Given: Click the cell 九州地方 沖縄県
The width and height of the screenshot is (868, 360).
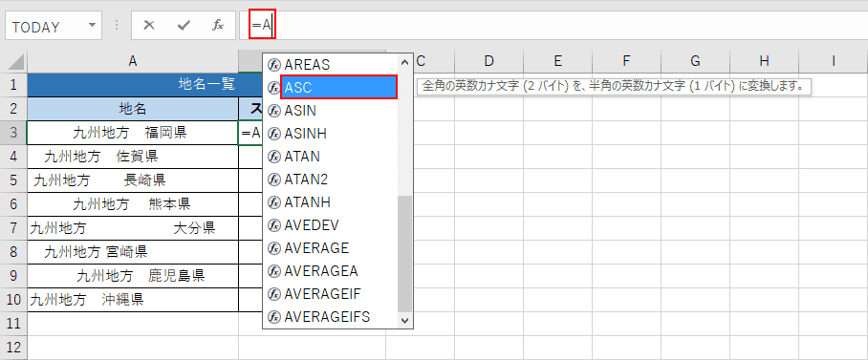Looking at the screenshot, I should 133,300.
